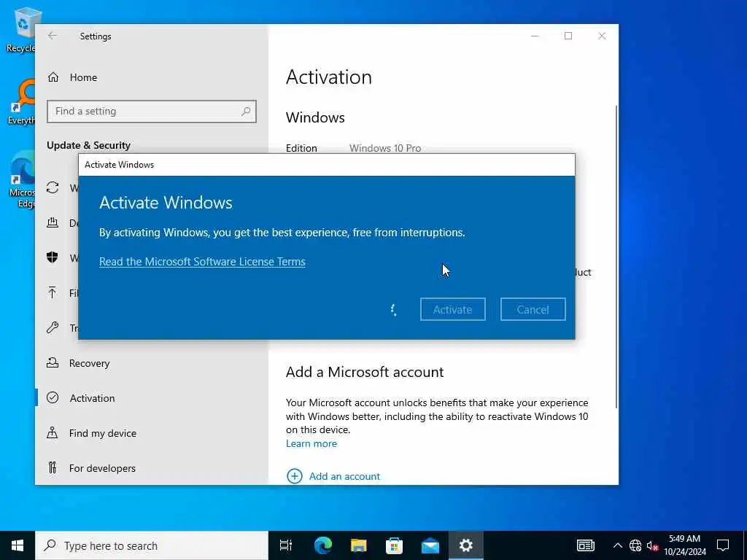The width and height of the screenshot is (747, 560).
Task: Maximize the Settings window
Action: point(568,36)
